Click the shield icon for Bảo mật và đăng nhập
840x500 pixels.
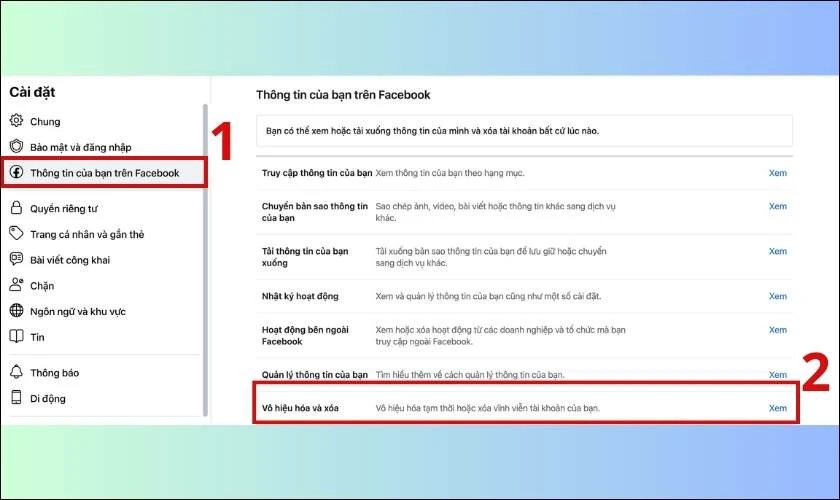(17, 146)
